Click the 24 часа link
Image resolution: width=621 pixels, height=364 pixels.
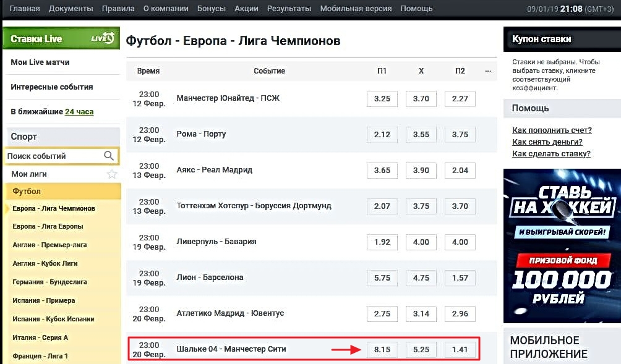pyautogui.click(x=79, y=112)
